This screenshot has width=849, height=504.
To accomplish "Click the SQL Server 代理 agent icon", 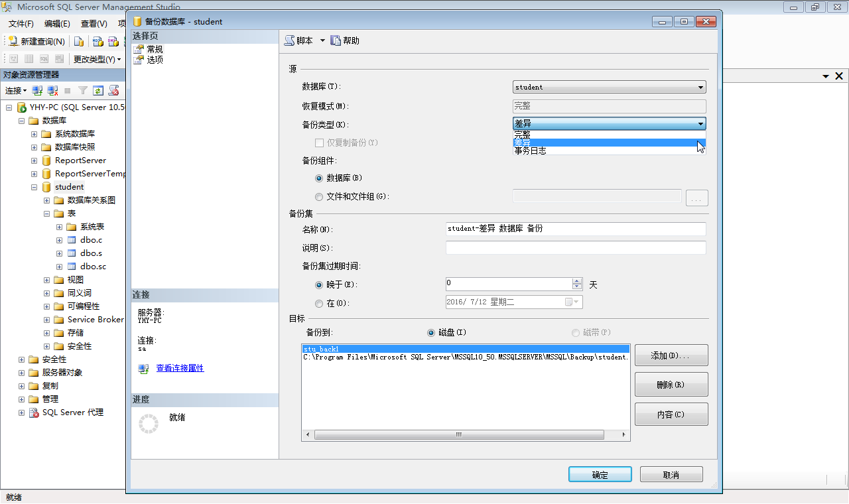I will pos(34,412).
